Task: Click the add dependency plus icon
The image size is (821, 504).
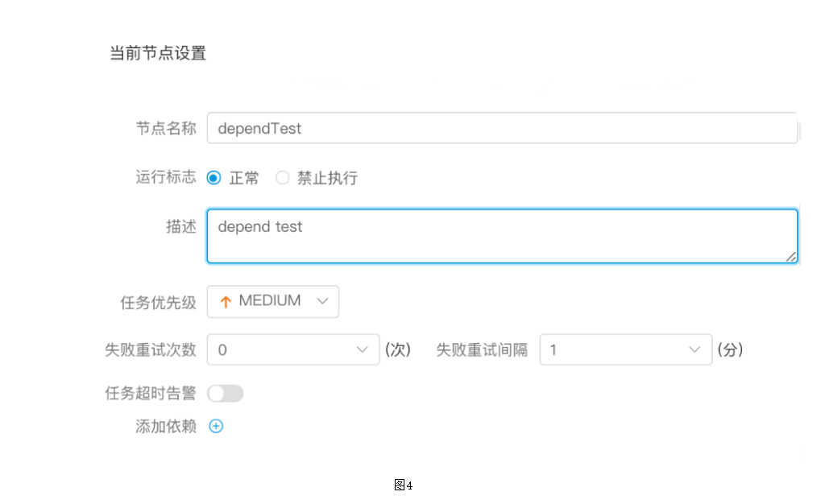Action: pos(216,426)
